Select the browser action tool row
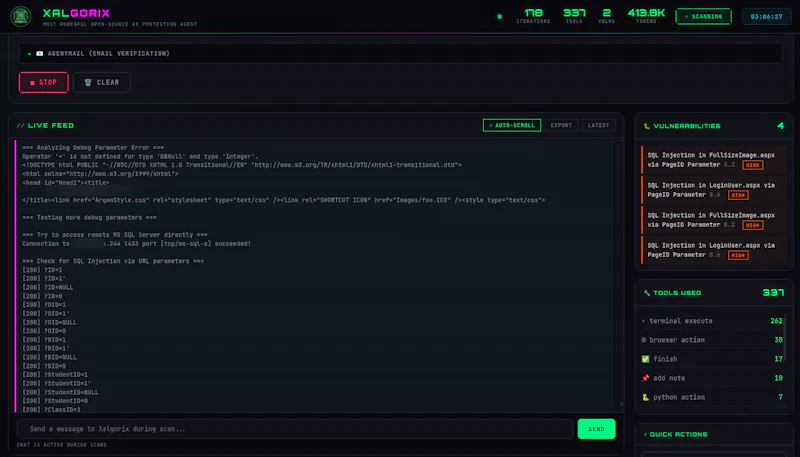The image size is (800, 457). [711, 340]
